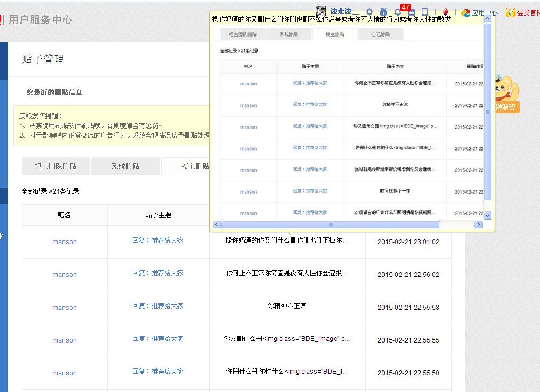This screenshot has height=392, width=540.
Task: Click popup cell 时间段都不一样
Action: tap(395, 191)
